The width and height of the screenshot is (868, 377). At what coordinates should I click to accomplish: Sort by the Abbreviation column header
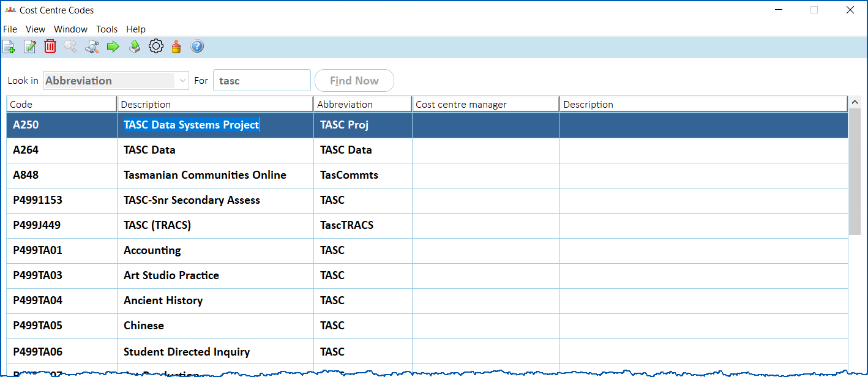pos(363,104)
